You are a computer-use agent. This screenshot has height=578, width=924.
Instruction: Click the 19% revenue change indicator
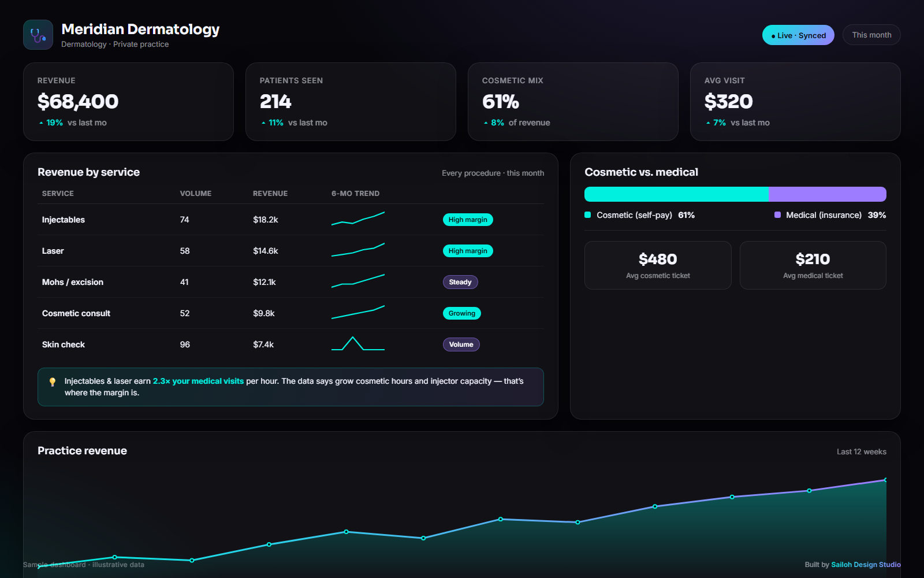pos(51,123)
